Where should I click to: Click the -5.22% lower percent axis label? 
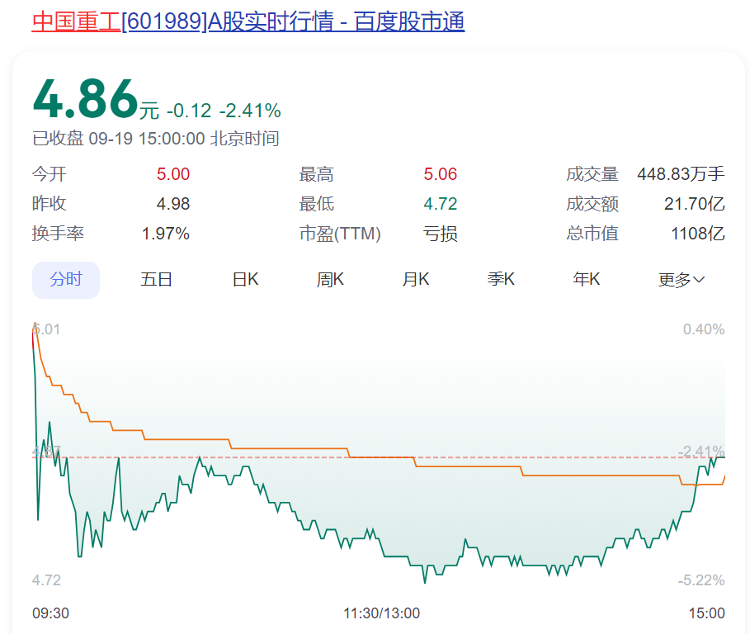tap(701, 580)
